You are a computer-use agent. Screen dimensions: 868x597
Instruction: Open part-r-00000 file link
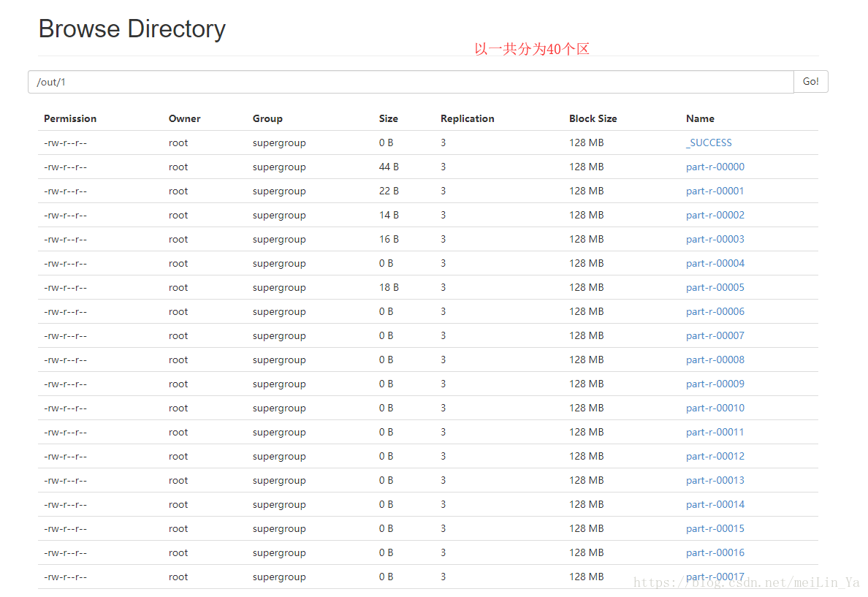click(x=715, y=167)
